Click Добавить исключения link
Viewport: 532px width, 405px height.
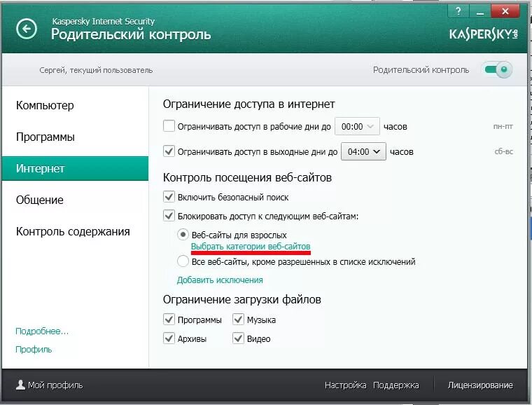220,280
